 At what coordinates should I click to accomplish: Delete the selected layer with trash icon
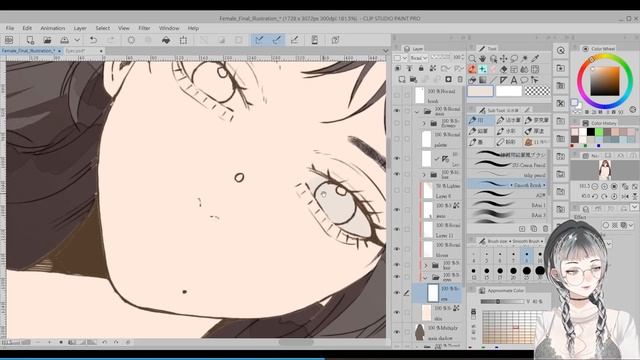tap(460, 79)
